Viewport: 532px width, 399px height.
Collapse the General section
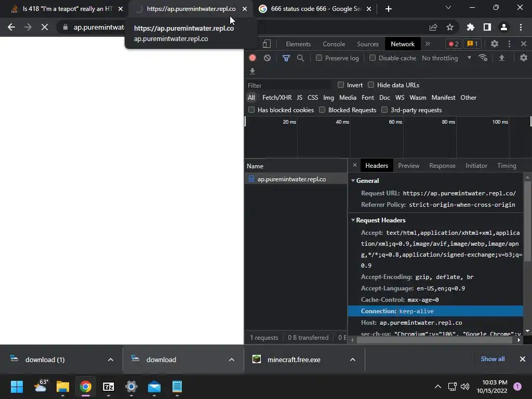coord(353,180)
